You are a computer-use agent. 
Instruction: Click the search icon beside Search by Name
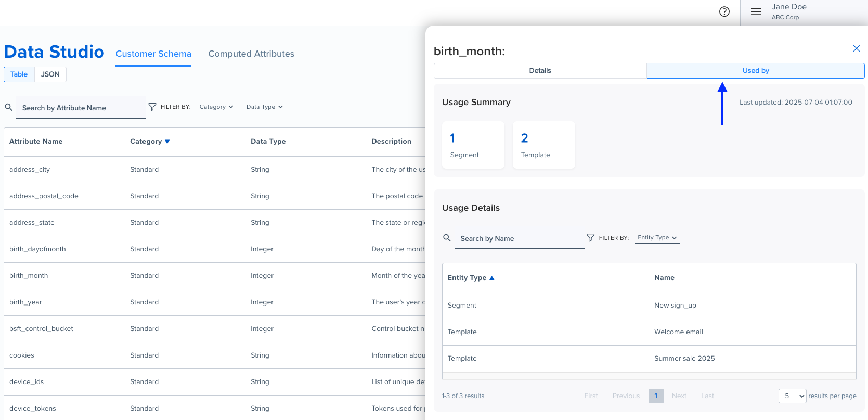coord(447,238)
